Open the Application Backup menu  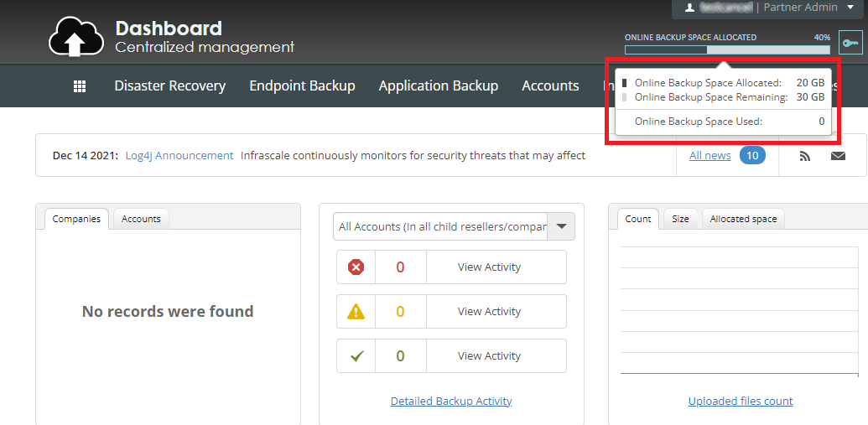pyautogui.click(x=439, y=86)
